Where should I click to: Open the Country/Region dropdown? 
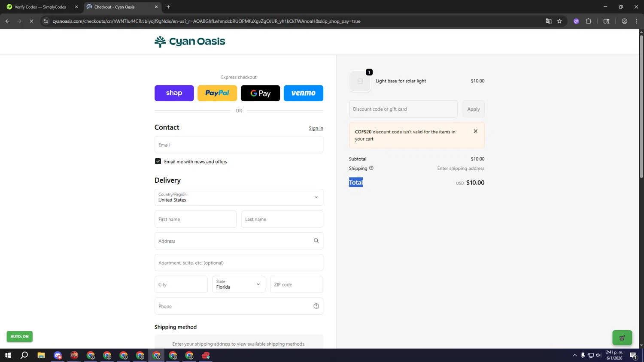(x=239, y=197)
